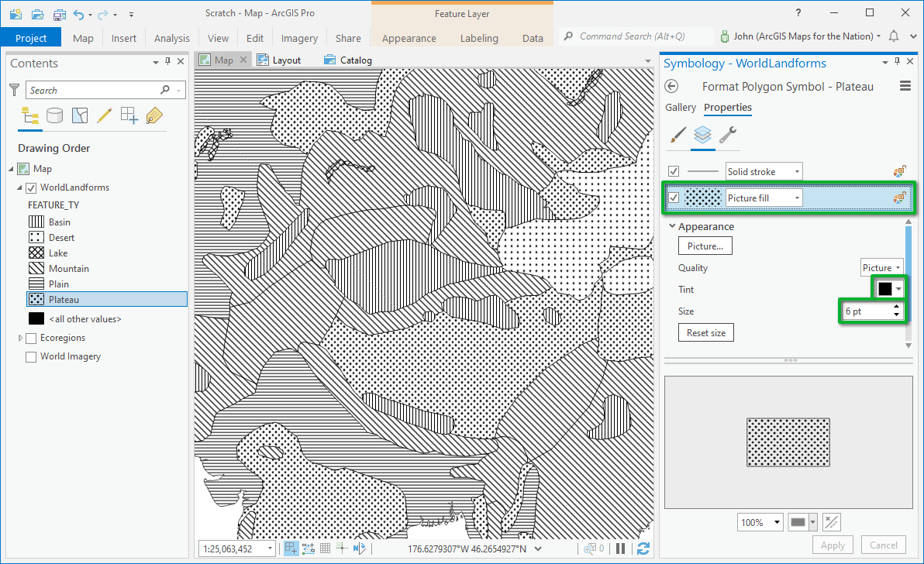The image size is (924, 564).
Task: Refresh the map view
Action: pos(643,549)
